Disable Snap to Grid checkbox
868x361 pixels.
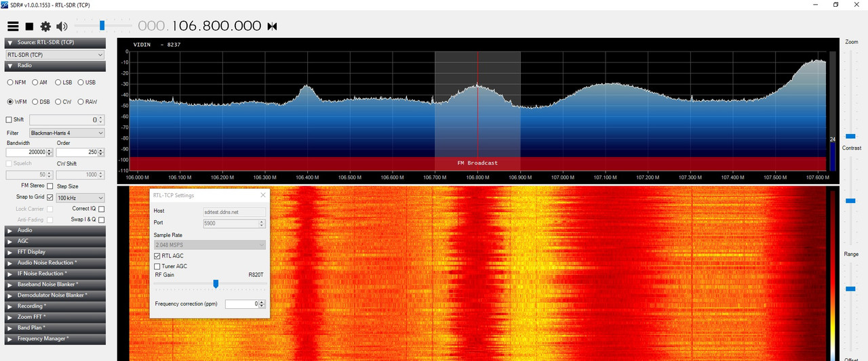(50, 197)
